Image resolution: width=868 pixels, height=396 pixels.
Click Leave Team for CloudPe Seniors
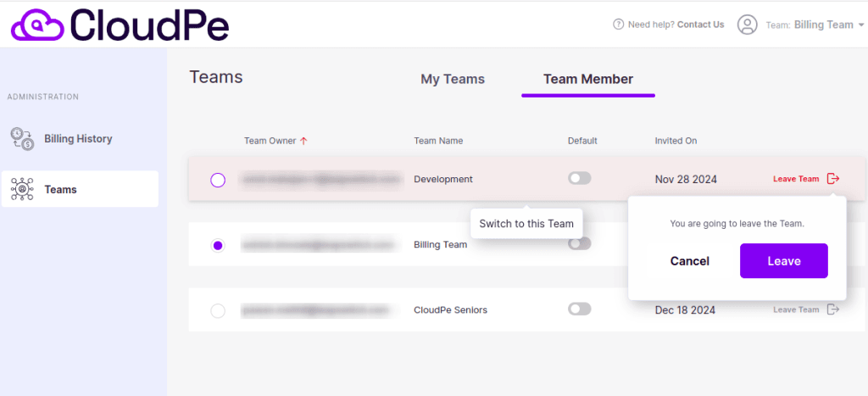[796, 310]
